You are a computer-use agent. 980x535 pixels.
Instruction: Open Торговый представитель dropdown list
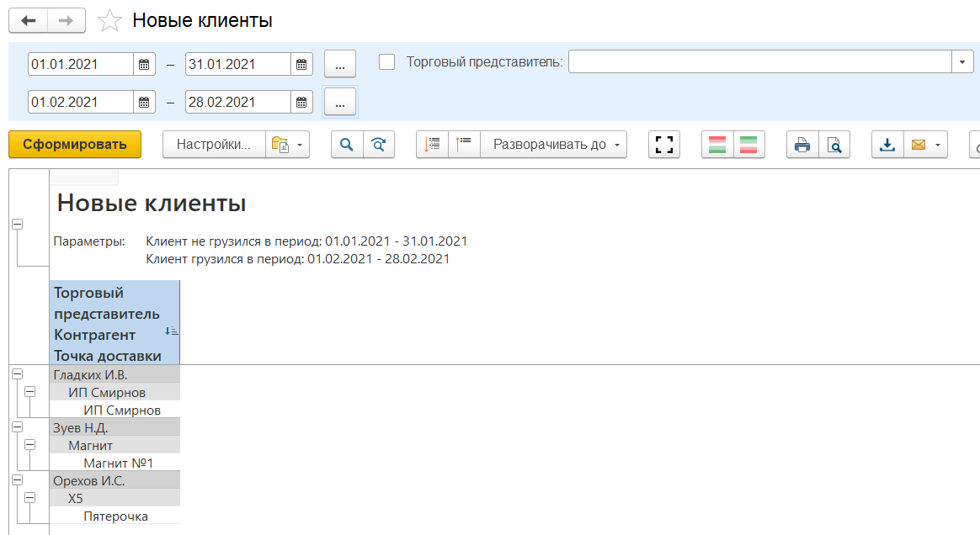click(962, 62)
